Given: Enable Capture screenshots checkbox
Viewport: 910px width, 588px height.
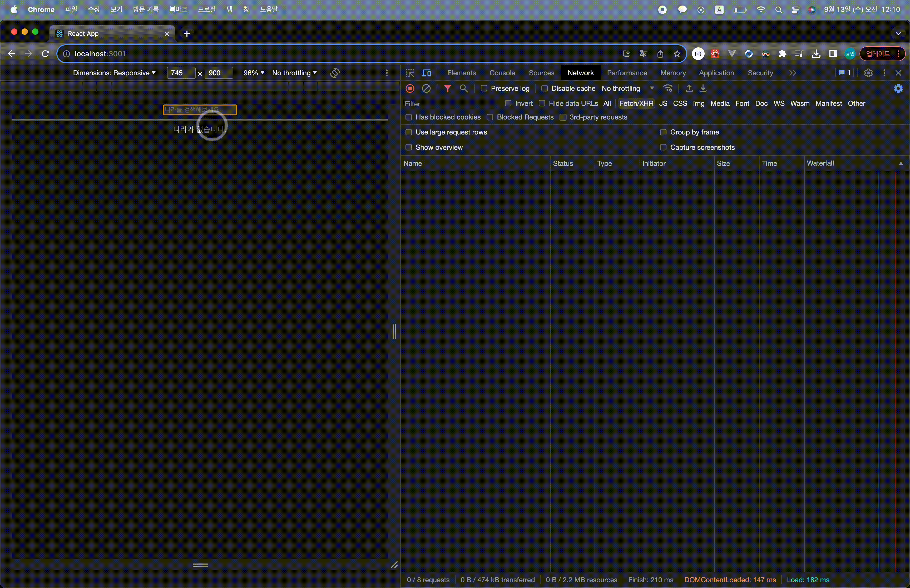Looking at the screenshot, I should click(663, 147).
